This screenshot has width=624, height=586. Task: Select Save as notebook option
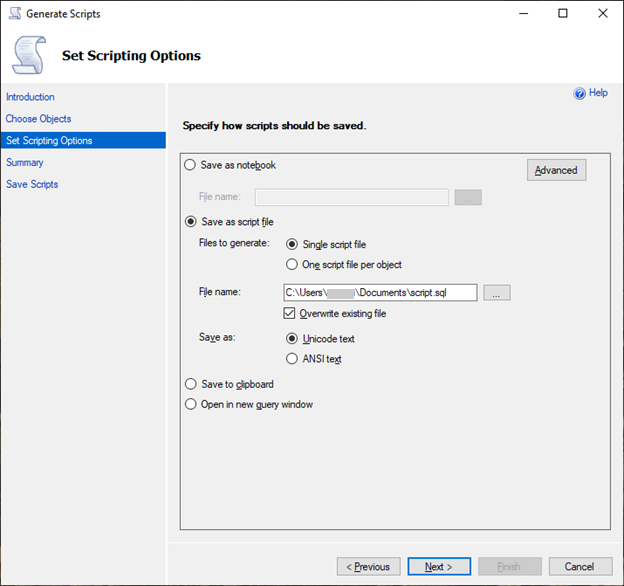tap(191, 165)
